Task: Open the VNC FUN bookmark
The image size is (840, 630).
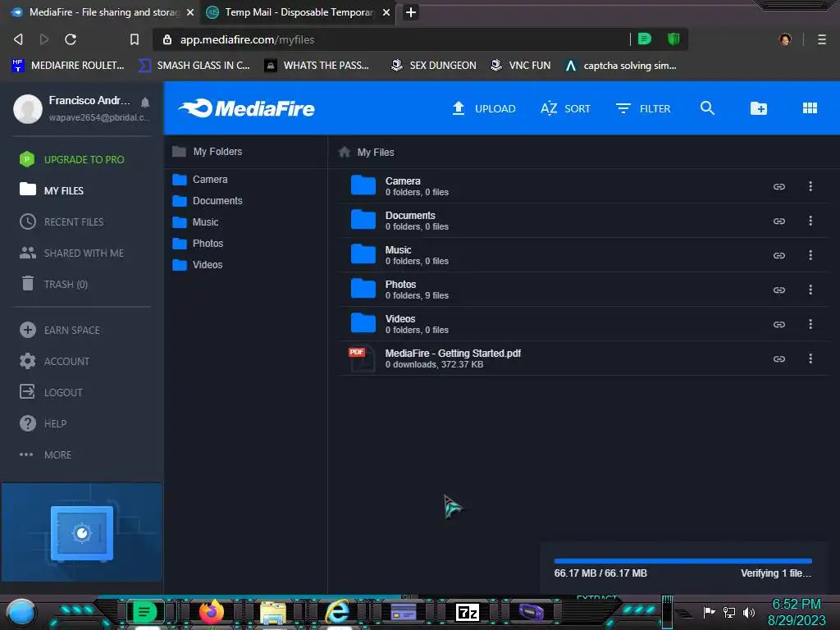Action: 520,66
